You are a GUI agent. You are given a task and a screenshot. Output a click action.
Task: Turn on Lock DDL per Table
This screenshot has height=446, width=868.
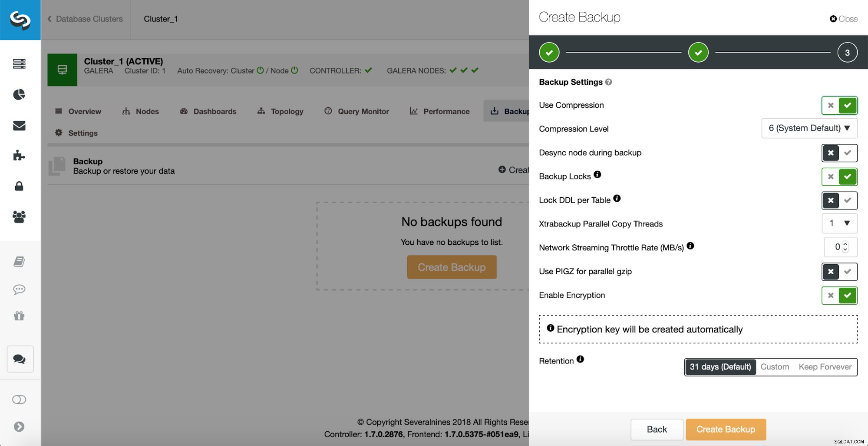[x=848, y=200]
